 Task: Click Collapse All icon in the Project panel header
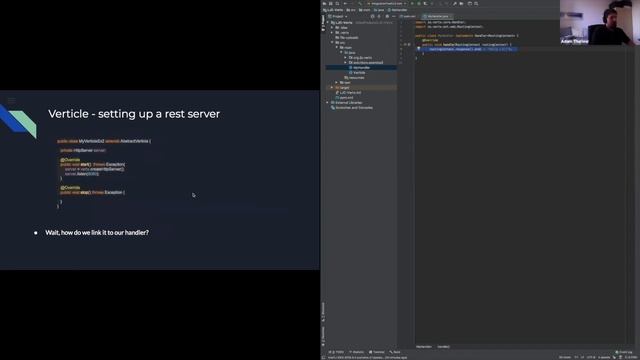coord(379,16)
